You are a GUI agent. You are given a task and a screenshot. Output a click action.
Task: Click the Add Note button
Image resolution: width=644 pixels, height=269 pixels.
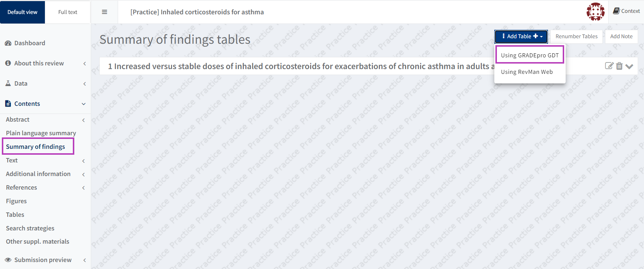[x=621, y=36]
